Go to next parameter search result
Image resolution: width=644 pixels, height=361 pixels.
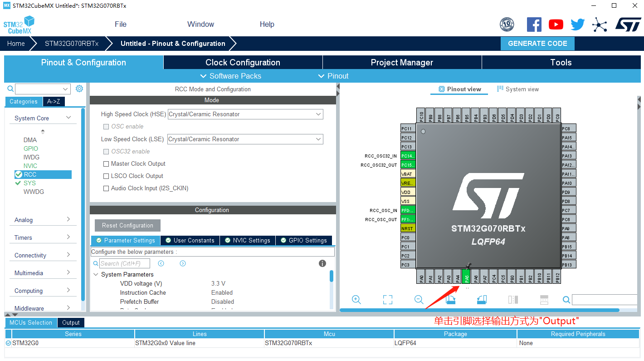pyautogui.click(x=183, y=263)
